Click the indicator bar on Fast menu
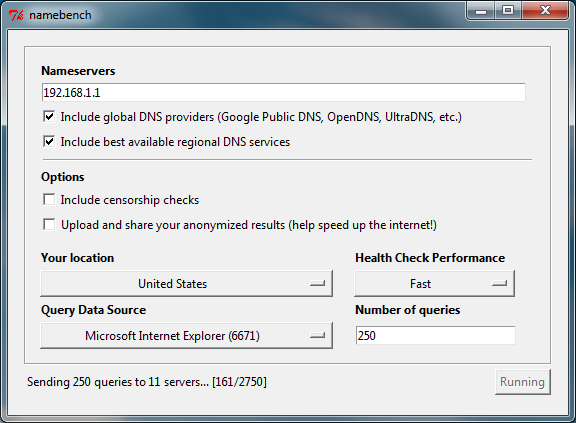The width and height of the screenshot is (576, 423). tap(500, 283)
